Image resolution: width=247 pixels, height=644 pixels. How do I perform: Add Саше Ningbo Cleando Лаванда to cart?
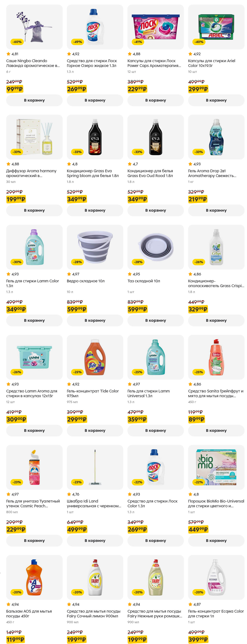34,100
